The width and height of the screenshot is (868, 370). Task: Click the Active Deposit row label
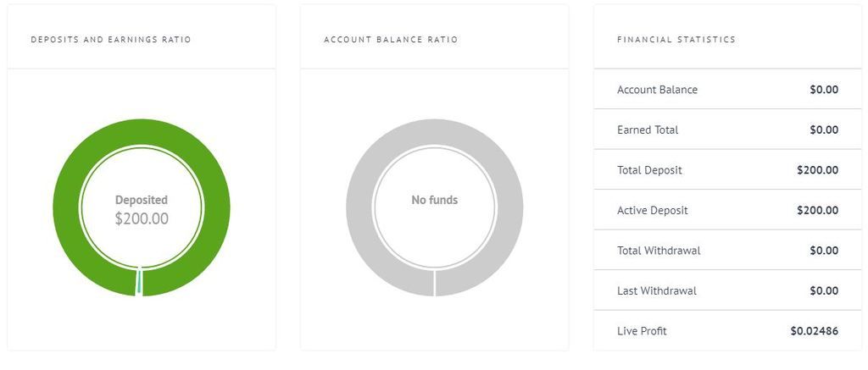pyautogui.click(x=653, y=211)
